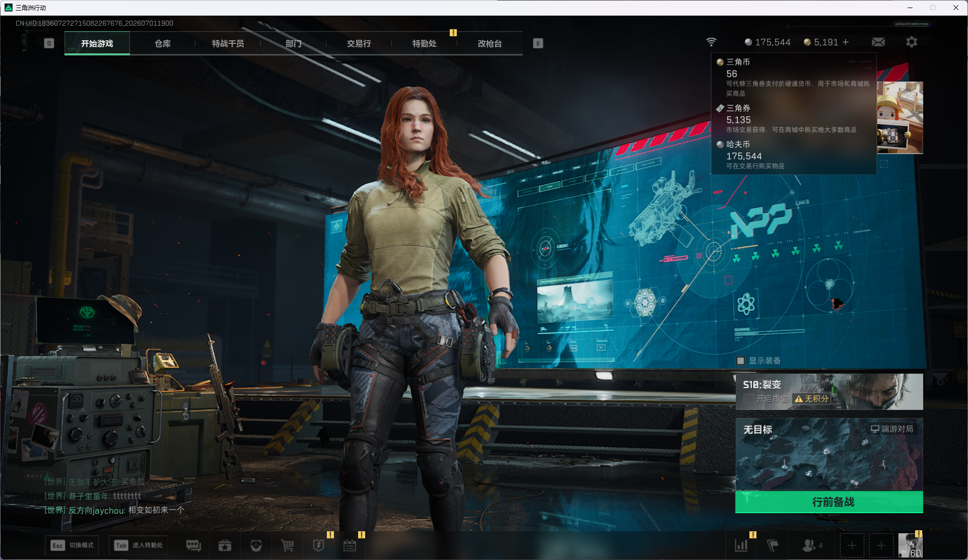Open the shopping cart store
Viewport: 968px width, 560px height.
pyautogui.click(x=287, y=545)
